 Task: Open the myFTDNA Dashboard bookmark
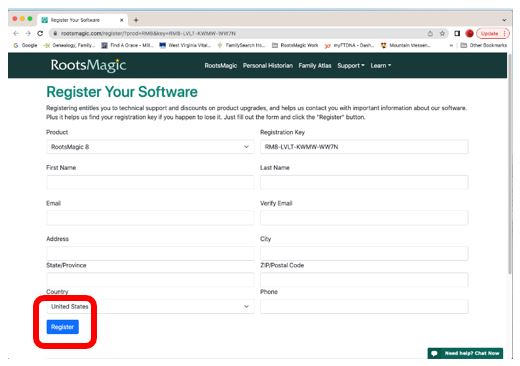(x=349, y=45)
